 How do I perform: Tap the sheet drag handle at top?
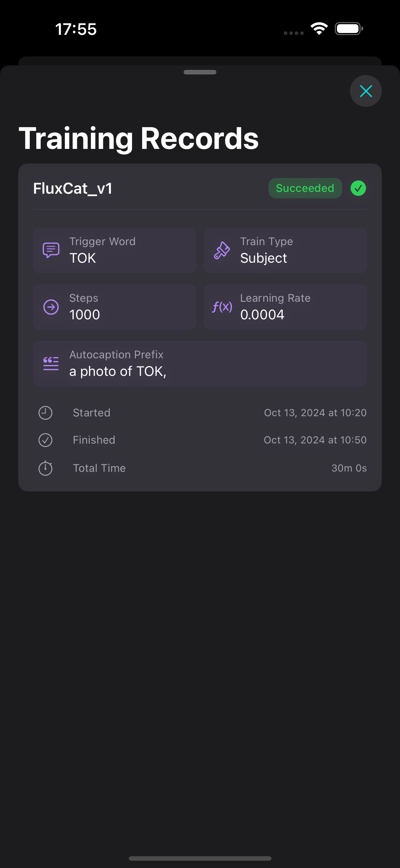(x=200, y=72)
